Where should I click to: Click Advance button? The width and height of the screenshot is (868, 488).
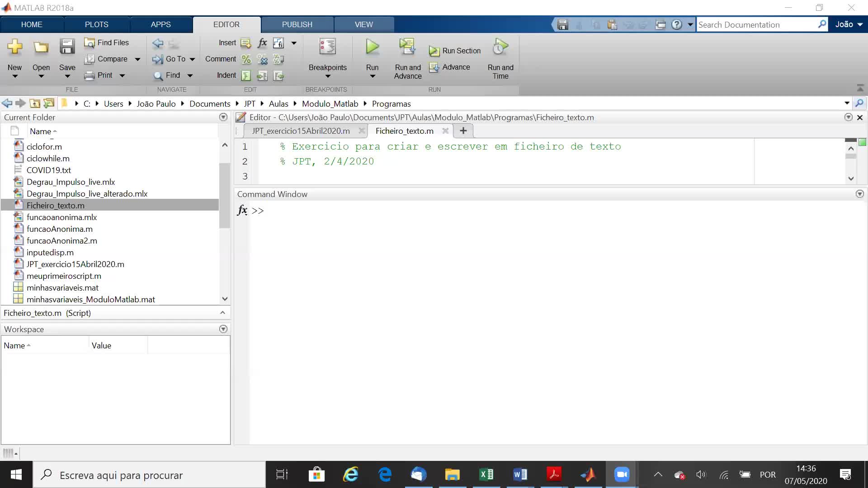coord(449,67)
